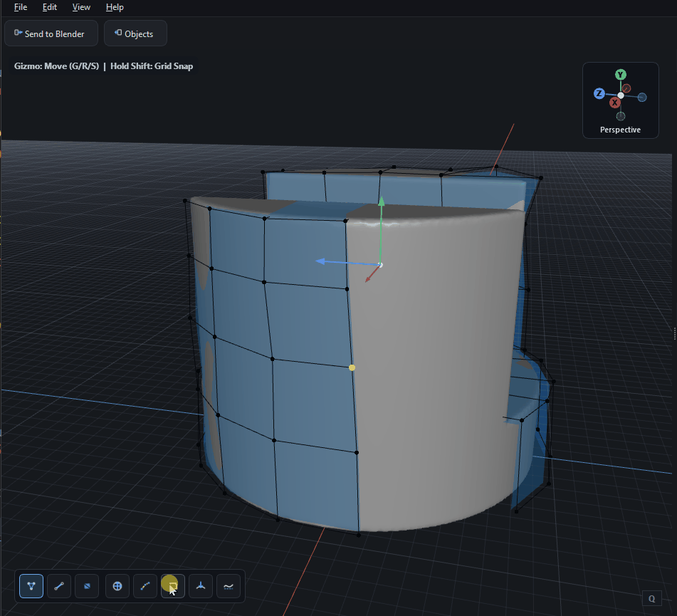Screen dimensions: 677x616
Task: Click the white center of the view gizmo
Action: pos(621,95)
